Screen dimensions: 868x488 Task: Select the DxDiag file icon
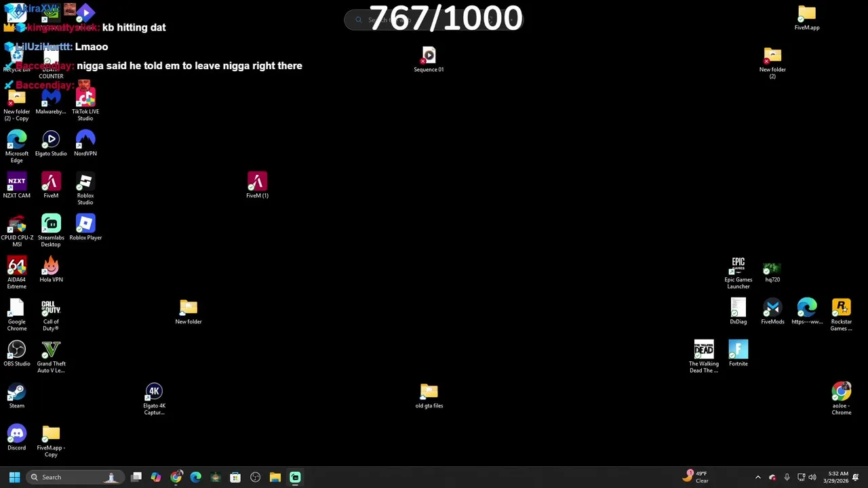pos(738,311)
